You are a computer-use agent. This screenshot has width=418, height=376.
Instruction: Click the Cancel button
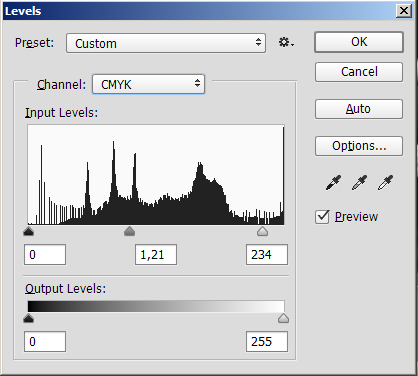[x=359, y=72]
